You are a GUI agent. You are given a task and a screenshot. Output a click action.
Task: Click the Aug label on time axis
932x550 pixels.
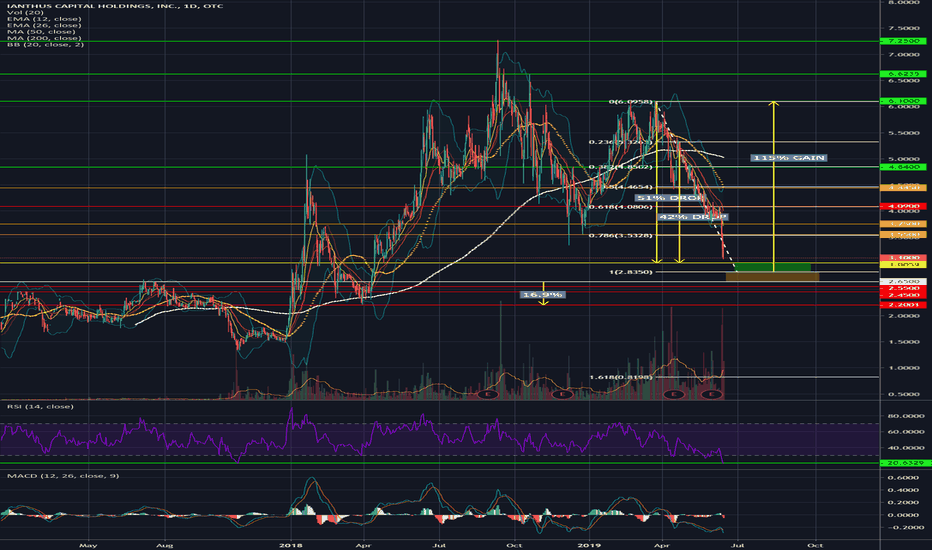[165, 545]
